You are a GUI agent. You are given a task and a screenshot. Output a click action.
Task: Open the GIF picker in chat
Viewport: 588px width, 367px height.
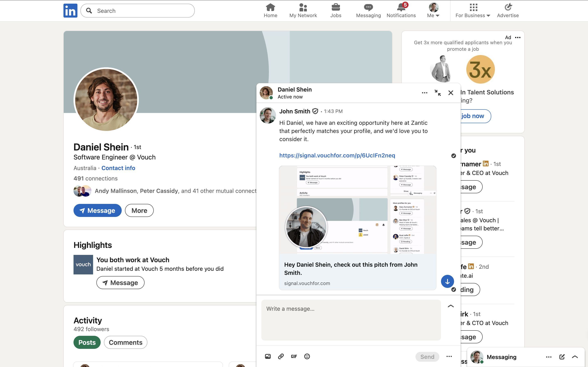click(294, 356)
